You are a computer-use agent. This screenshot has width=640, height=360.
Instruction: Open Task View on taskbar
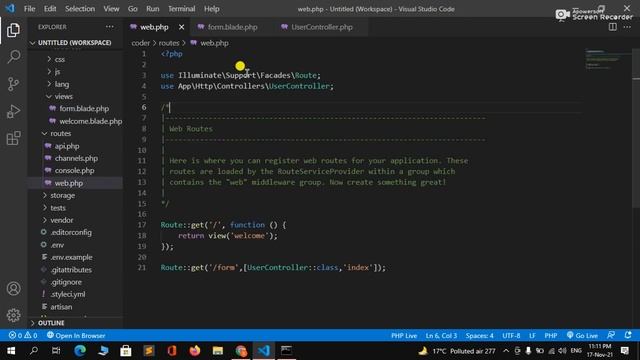[56, 351]
